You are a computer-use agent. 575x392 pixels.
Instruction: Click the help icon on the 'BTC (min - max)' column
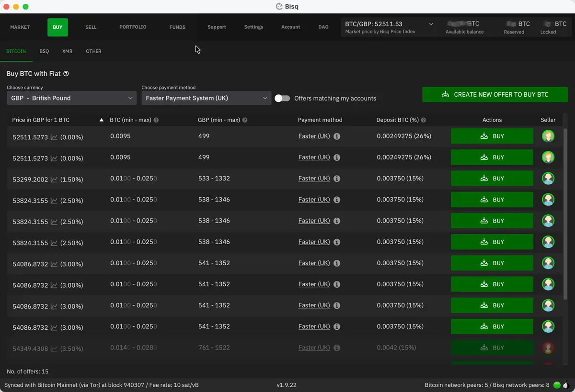(x=156, y=120)
